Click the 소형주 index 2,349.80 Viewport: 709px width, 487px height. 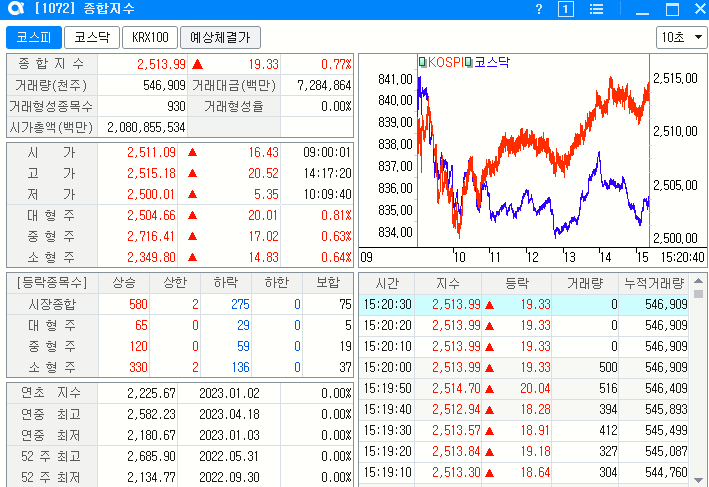[151, 257]
